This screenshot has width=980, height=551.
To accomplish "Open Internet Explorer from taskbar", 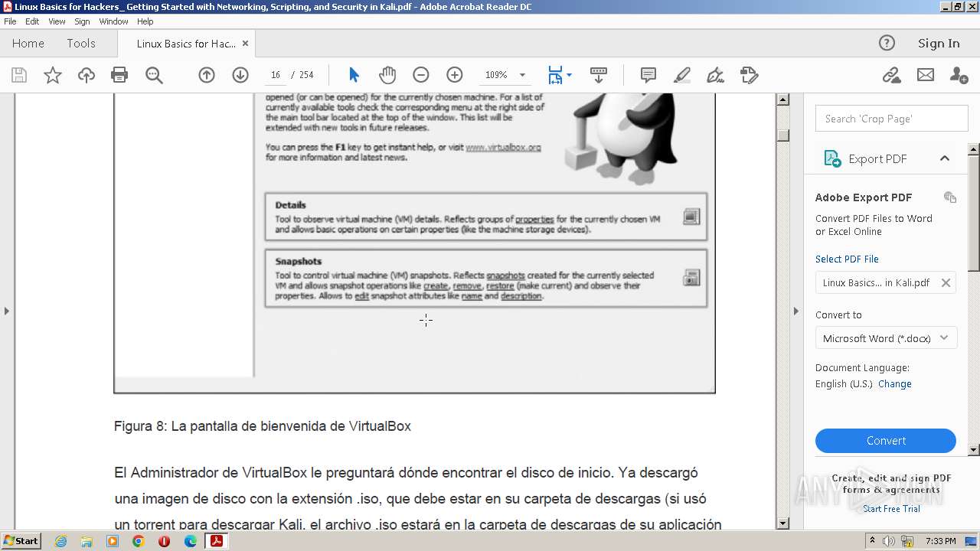I will pos(60,541).
